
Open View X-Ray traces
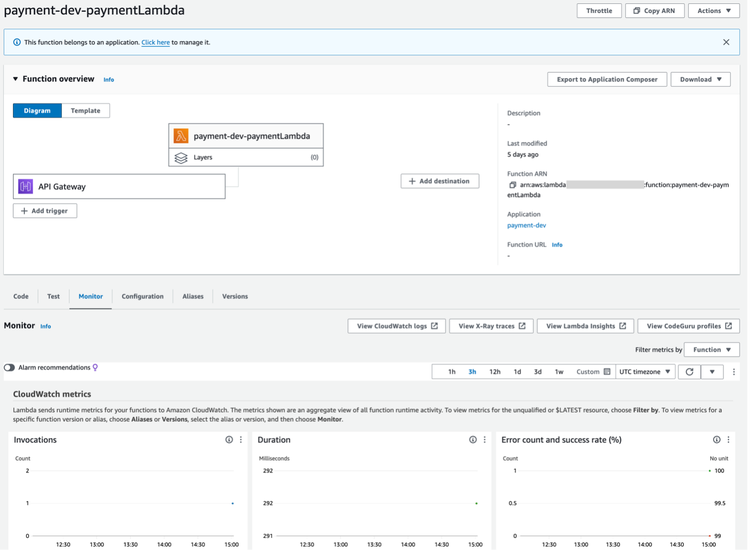[491, 326]
